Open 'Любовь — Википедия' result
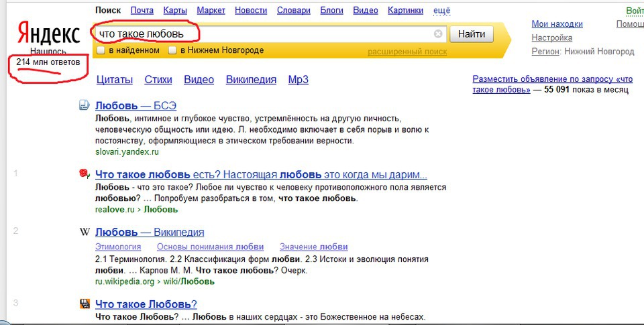The height and width of the screenshot is (325, 644). tap(150, 233)
